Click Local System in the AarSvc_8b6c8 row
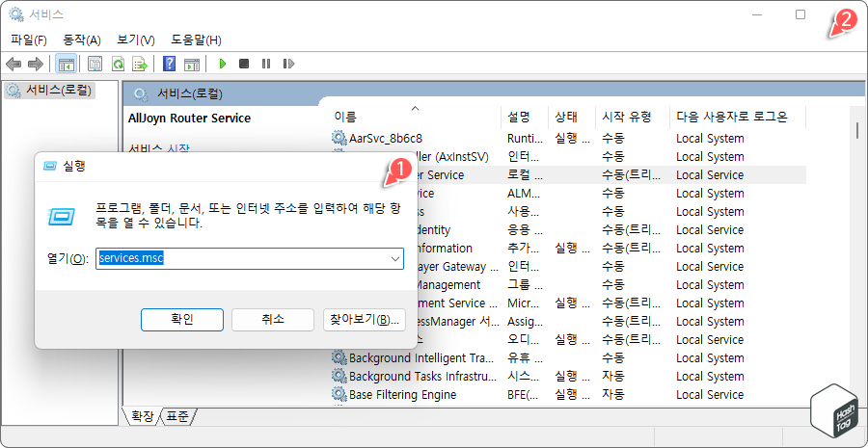 point(710,138)
